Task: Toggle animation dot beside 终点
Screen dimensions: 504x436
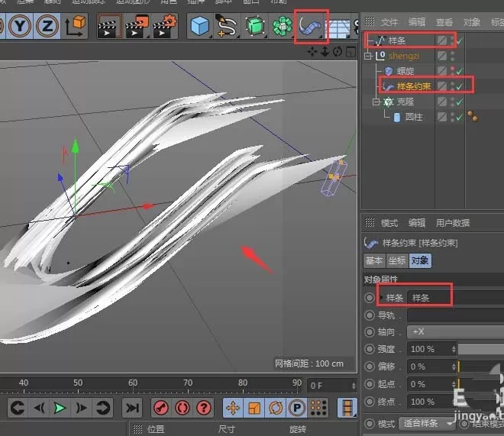Action: (370, 402)
